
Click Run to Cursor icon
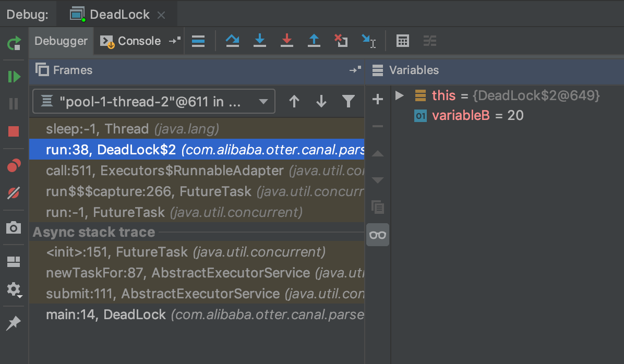(x=368, y=41)
